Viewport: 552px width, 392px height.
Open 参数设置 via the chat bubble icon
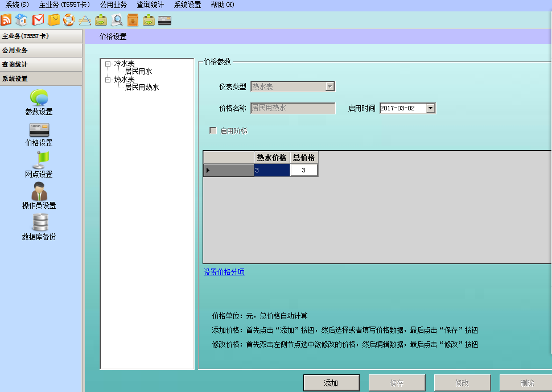[x=39, y=97]
